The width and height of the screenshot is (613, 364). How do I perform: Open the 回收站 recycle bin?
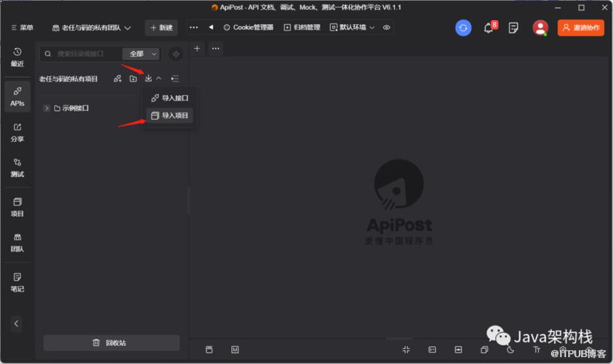pyautogui.click(x=112, y=343)
